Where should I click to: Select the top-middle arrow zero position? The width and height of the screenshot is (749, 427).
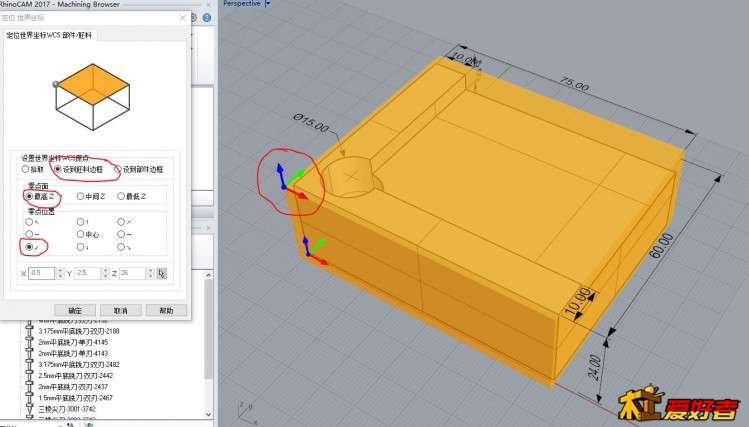pyautogui.click(x=83, y=222)
